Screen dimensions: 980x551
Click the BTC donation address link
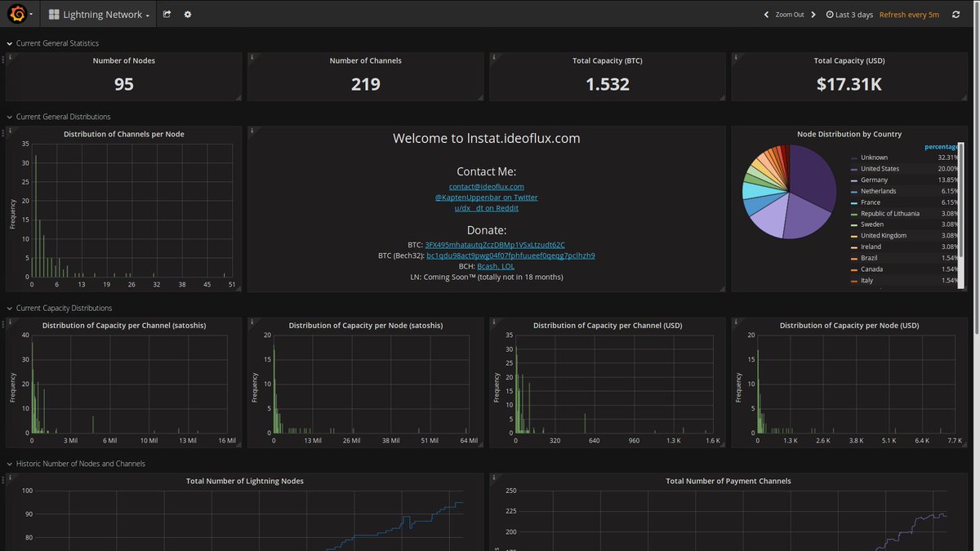(495, 245)
